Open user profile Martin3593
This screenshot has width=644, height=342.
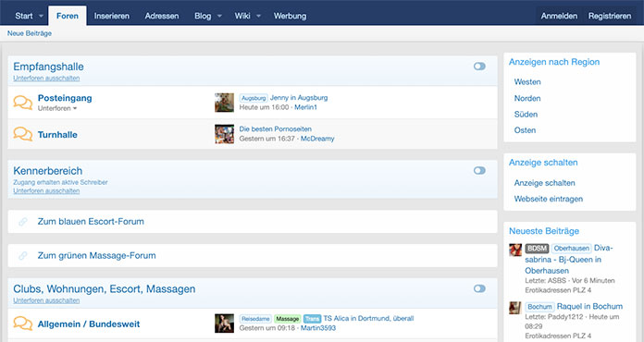[x=318, y=328]
